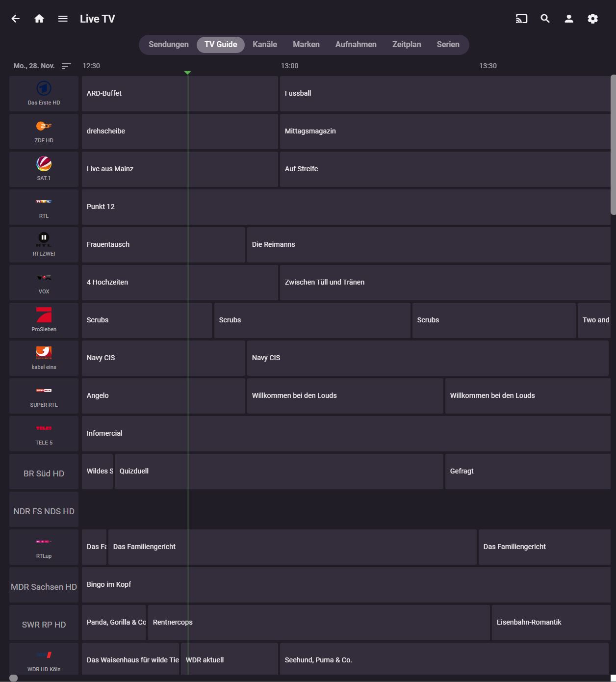
Task: Open the user profile icon
Action: click(569, 19)
